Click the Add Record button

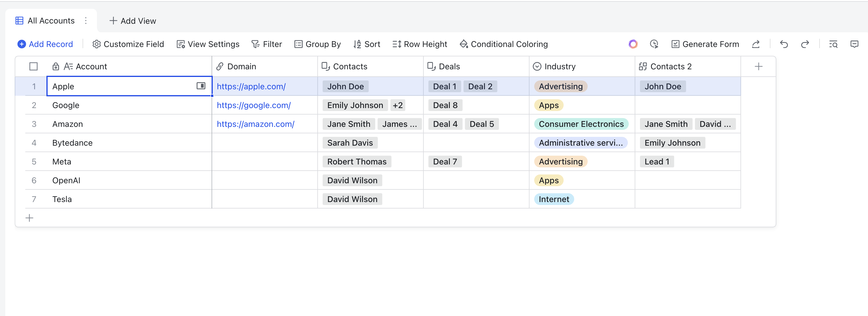(x=45, y=44)
